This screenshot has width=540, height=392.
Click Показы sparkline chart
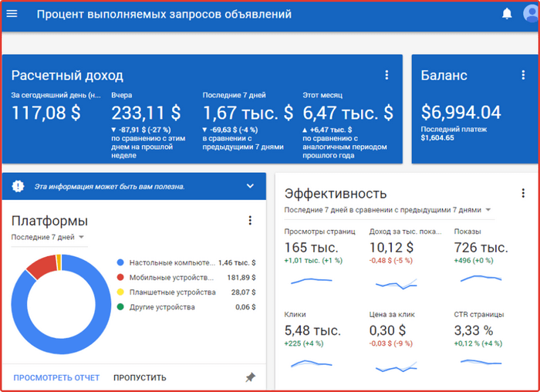coord(481,279)
